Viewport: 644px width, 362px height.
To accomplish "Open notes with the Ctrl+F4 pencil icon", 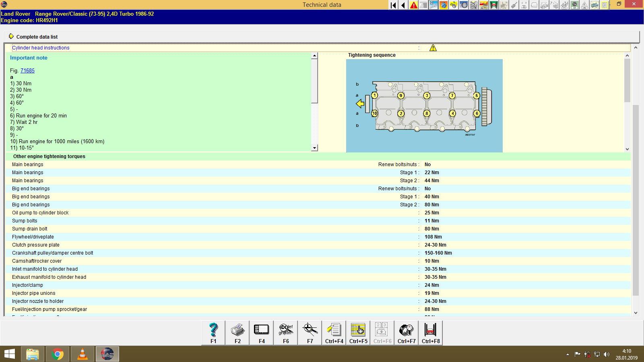I will click(334, 333).
